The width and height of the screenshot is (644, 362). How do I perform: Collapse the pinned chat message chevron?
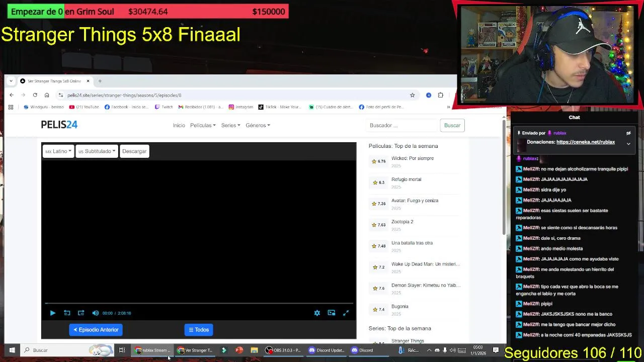coord(628,144)
